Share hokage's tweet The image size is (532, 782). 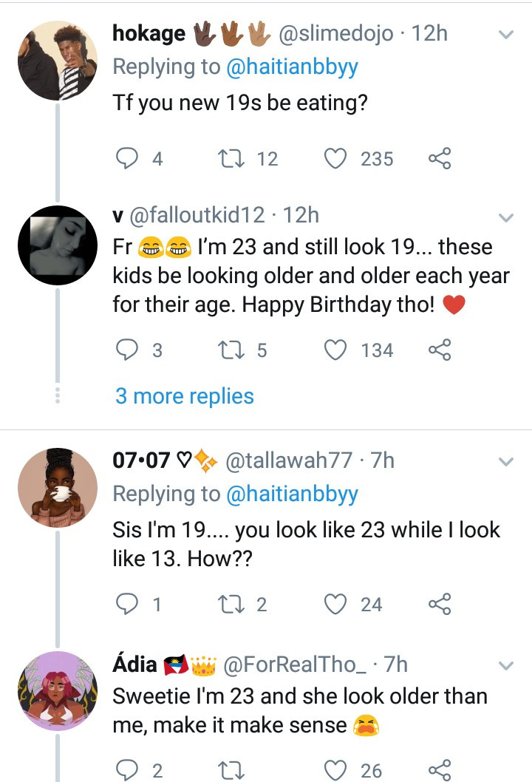439,159
